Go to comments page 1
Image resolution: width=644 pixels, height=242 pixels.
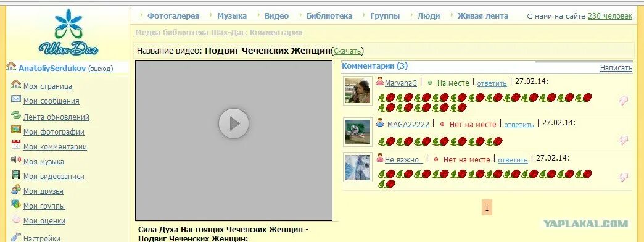487,208
